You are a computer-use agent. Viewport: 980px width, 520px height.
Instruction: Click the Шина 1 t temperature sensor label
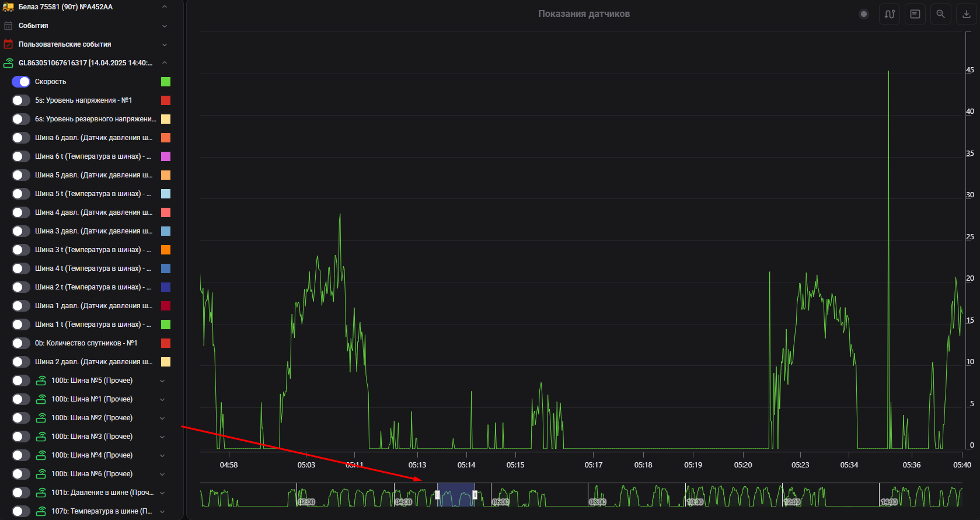tap(93, 324)
